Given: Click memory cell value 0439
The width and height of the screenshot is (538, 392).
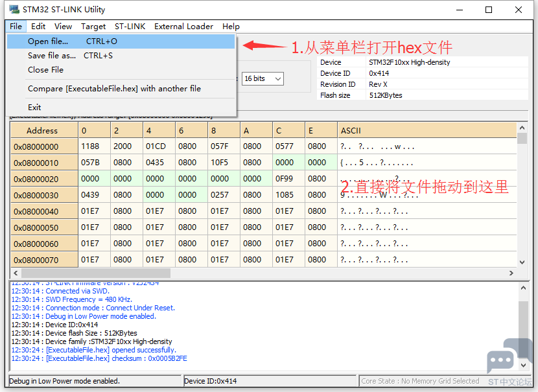Looking at the screenshot, I should 95,195.
